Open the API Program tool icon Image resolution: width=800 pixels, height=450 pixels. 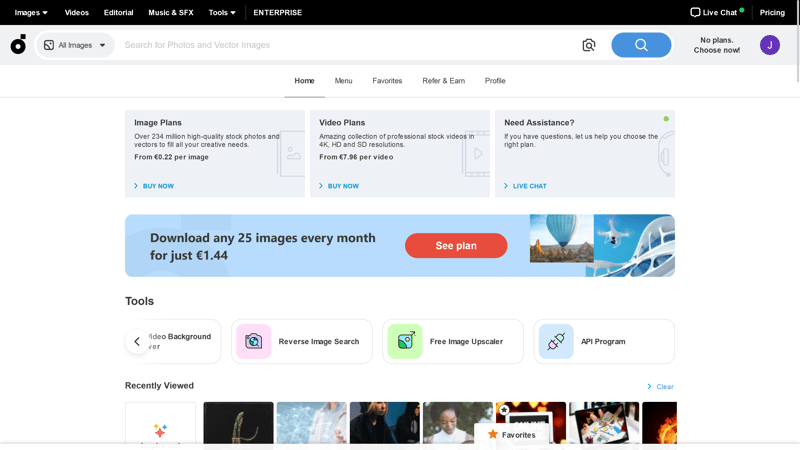coord(556,342)
